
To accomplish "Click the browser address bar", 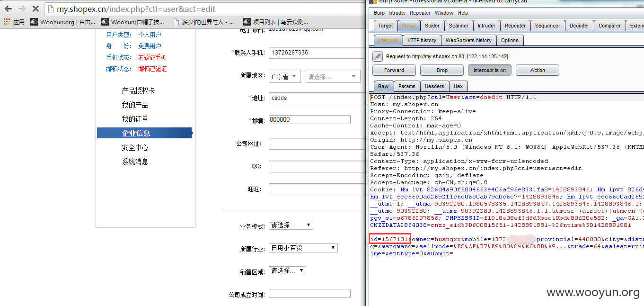I will point(203,9).
